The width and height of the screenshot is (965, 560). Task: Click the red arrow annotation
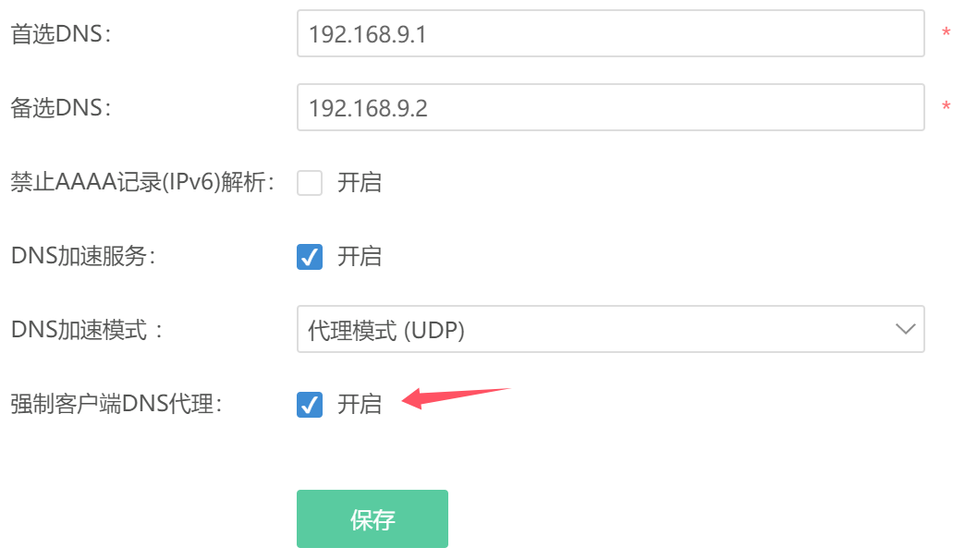tap(456, 398)
